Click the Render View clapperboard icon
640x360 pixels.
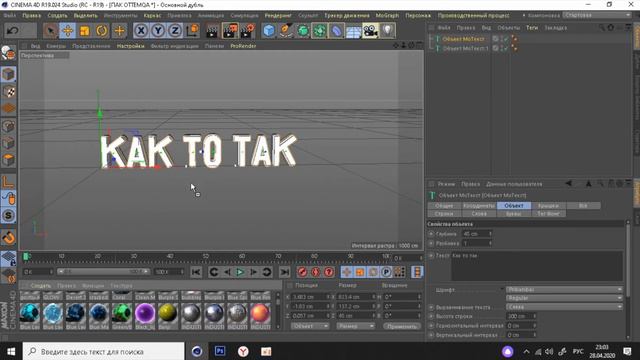[x=212, y=31]
